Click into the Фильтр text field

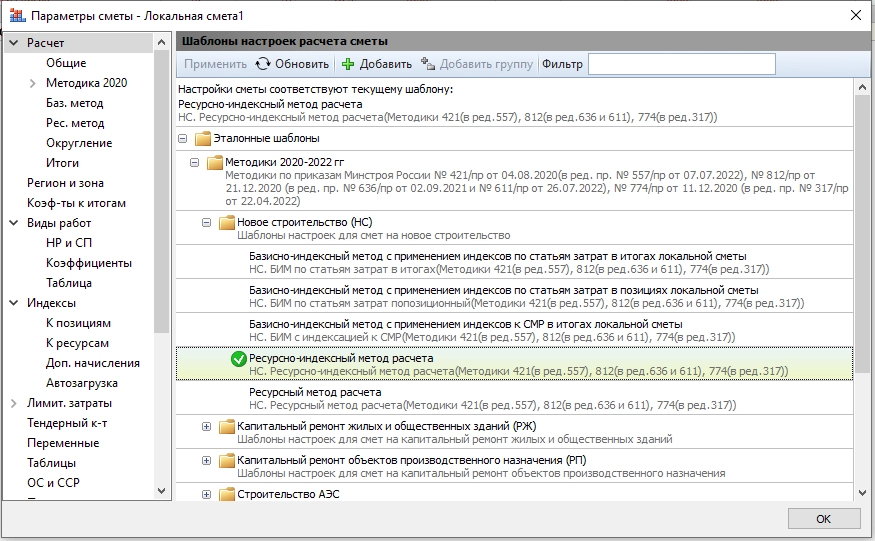tap(681, 64)
